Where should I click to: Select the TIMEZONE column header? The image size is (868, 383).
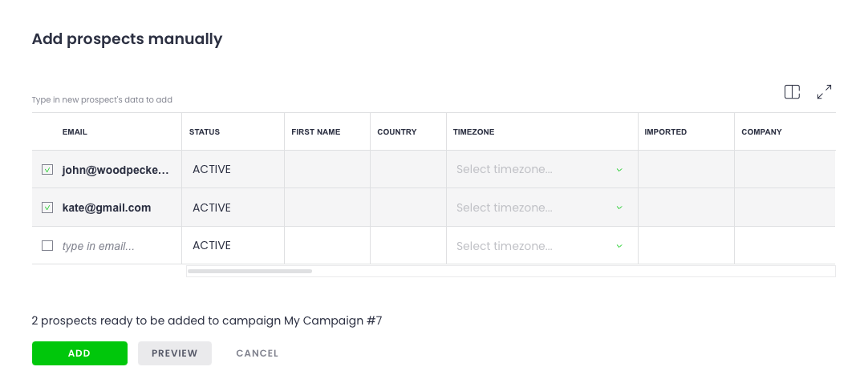[x=473, y=131]
